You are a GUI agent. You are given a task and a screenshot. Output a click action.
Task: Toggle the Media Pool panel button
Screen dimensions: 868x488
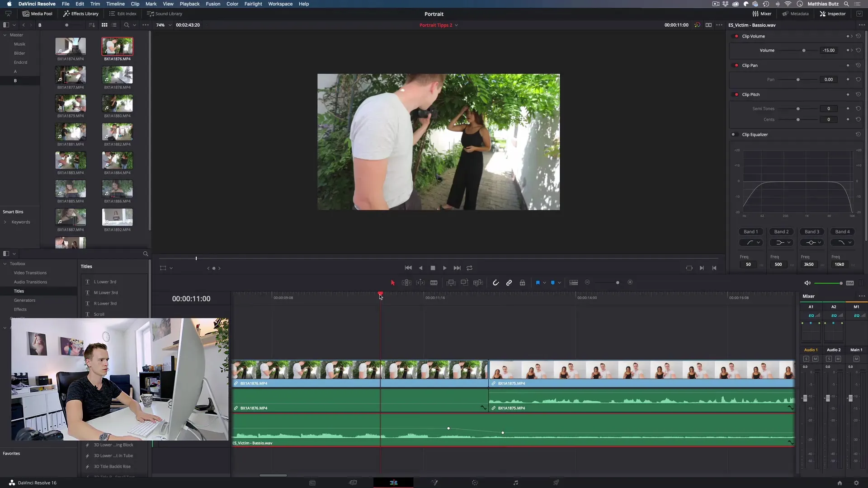pyautogui.click(x=38, y=14)
